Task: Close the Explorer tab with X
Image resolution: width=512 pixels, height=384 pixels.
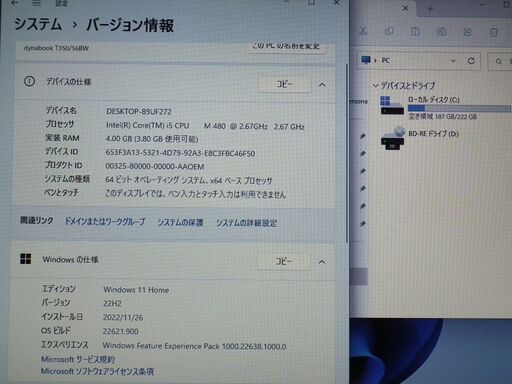Action: [405, 8]
